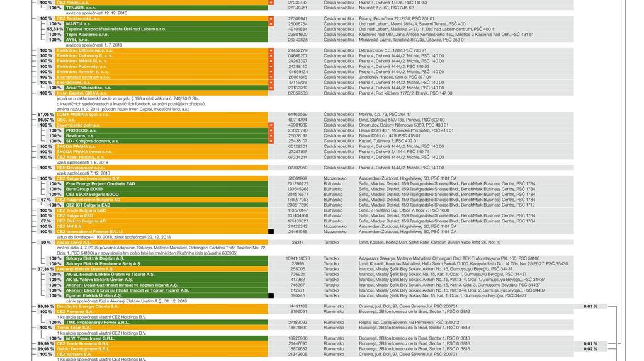Select the Tepelné hospodářství města Ústí nad Labem row

[x=166, y=29]
